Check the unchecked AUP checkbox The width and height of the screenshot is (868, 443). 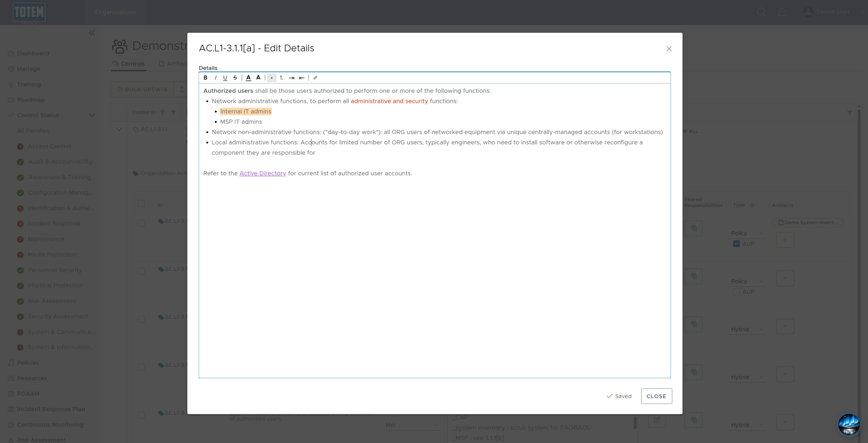(736, 292)
